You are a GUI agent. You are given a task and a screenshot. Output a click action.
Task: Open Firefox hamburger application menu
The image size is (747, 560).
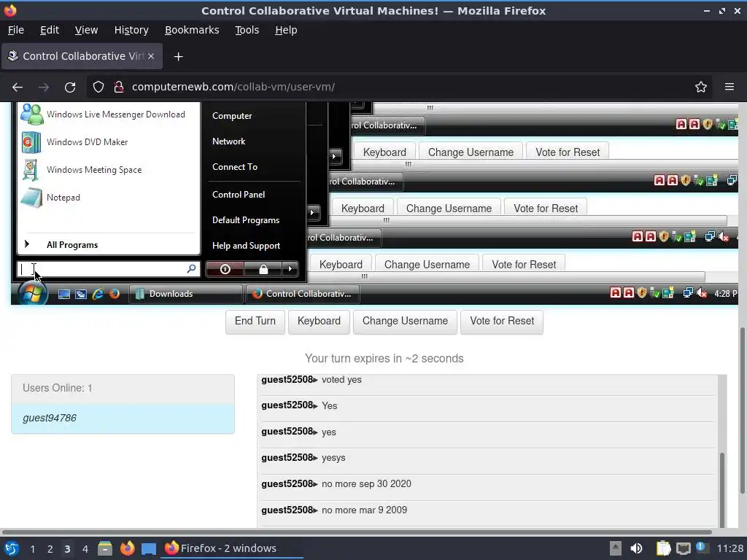(x=729, y=87)
